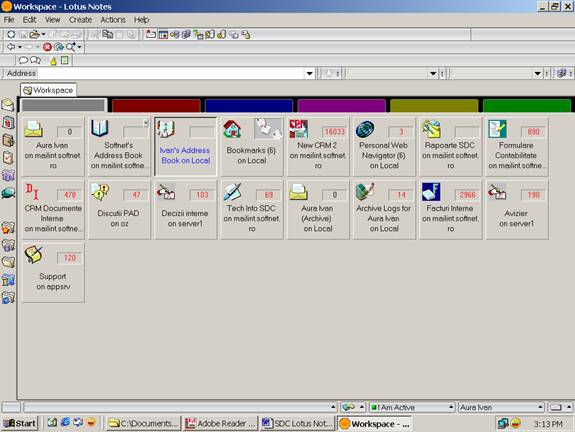Open the Actions menu
The image size is (575, 432).
(x=113, y=20)
